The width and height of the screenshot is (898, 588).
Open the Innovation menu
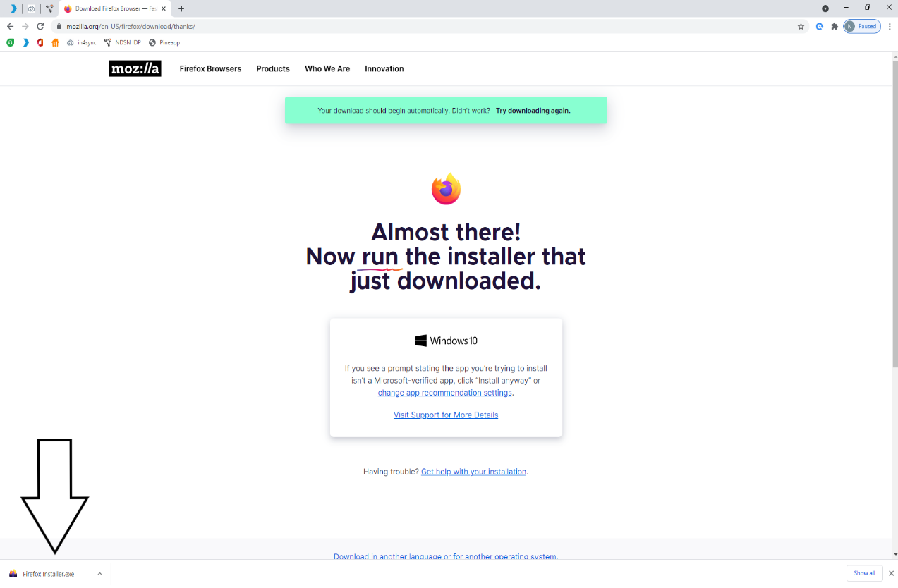[x=384, y=68]
